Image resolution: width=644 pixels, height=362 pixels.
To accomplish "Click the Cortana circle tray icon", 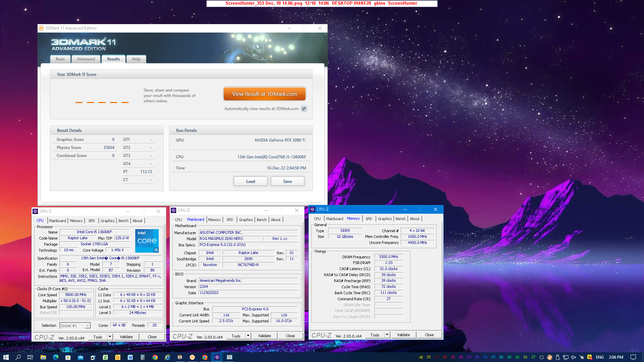I will (541, 357).
